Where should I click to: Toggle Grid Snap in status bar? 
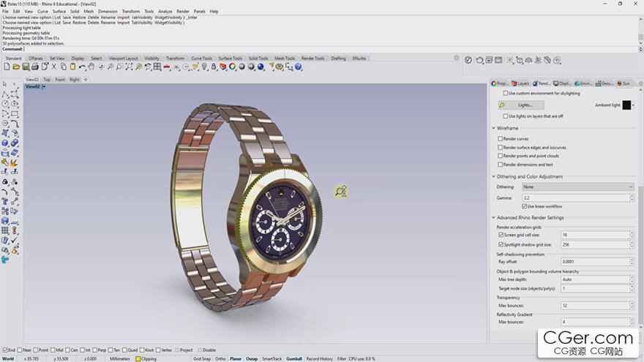coord(202,359)
